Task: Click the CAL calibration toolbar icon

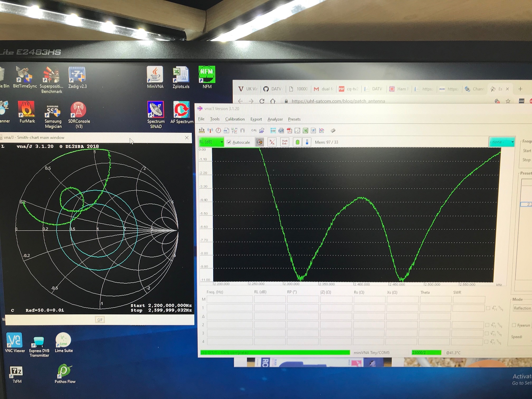Action: click(254, 130)
